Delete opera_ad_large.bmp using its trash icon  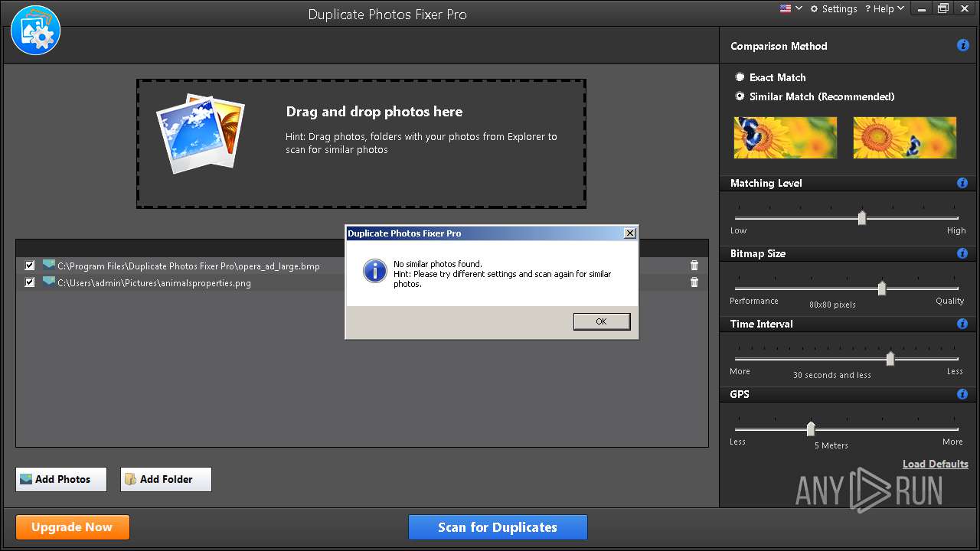click(694, 266)
